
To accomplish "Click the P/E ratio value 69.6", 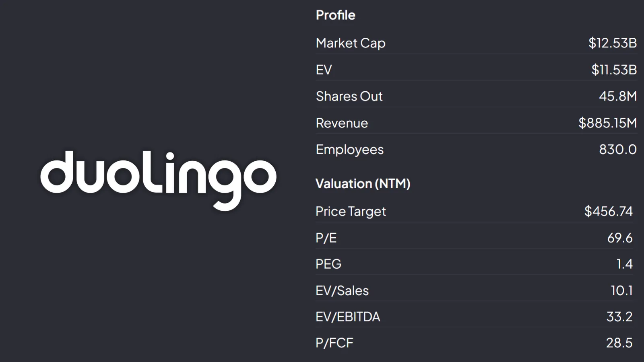I will 620,238.
